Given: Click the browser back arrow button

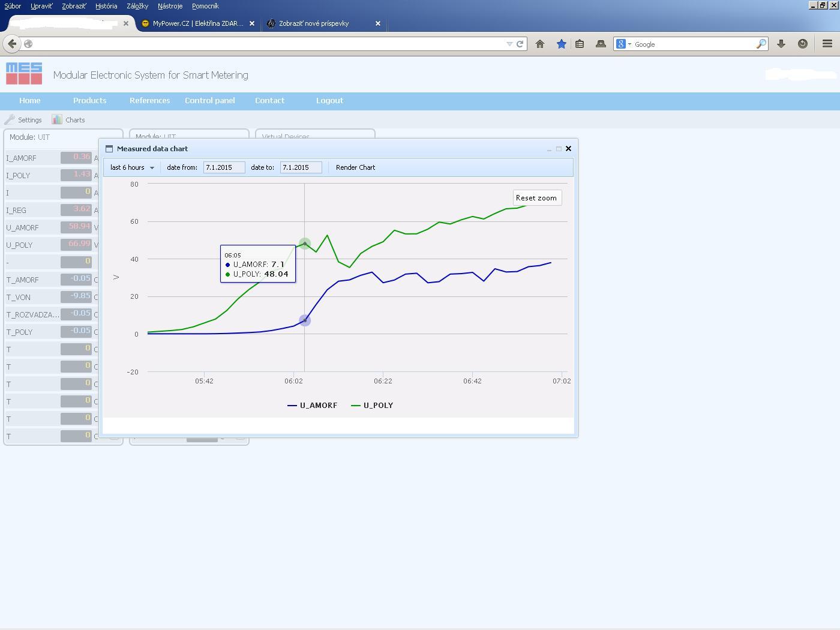Looking at the screenshot, I should click(12, 44).
